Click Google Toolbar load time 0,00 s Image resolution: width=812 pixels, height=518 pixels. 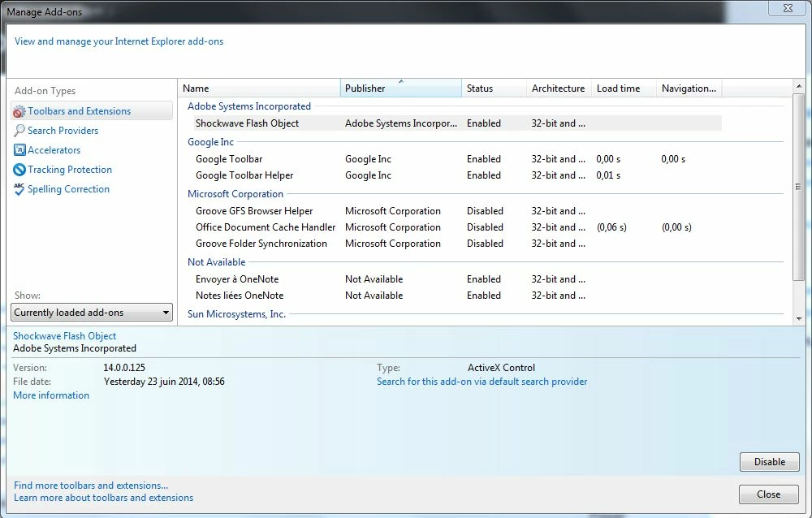click(x=608, y=159)
